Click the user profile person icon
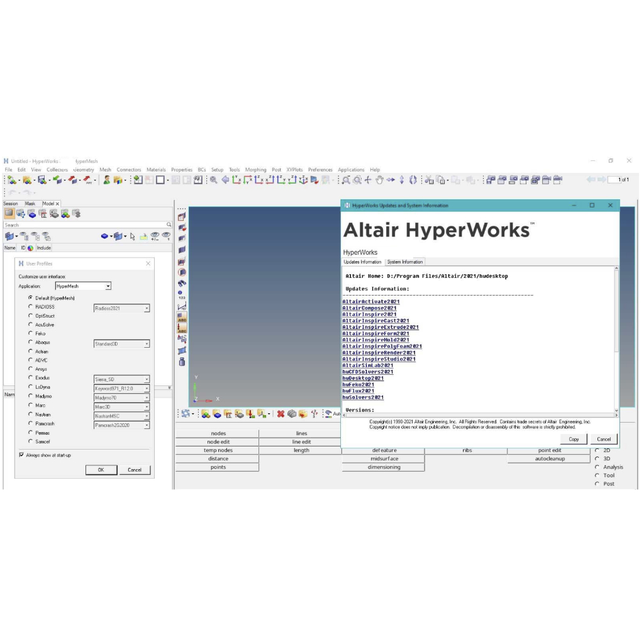644x644 pixels. pyautogui.click(x=107, y=180)
